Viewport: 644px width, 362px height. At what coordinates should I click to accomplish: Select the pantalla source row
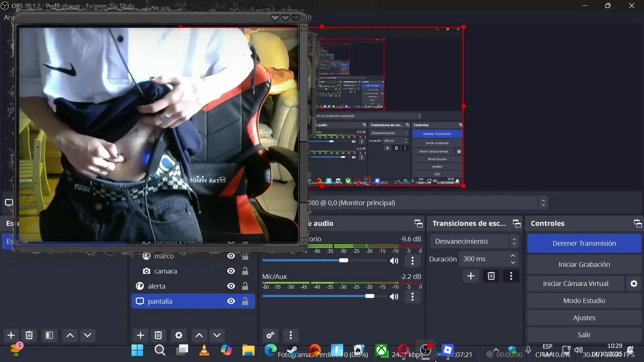(x=193, y=301)
